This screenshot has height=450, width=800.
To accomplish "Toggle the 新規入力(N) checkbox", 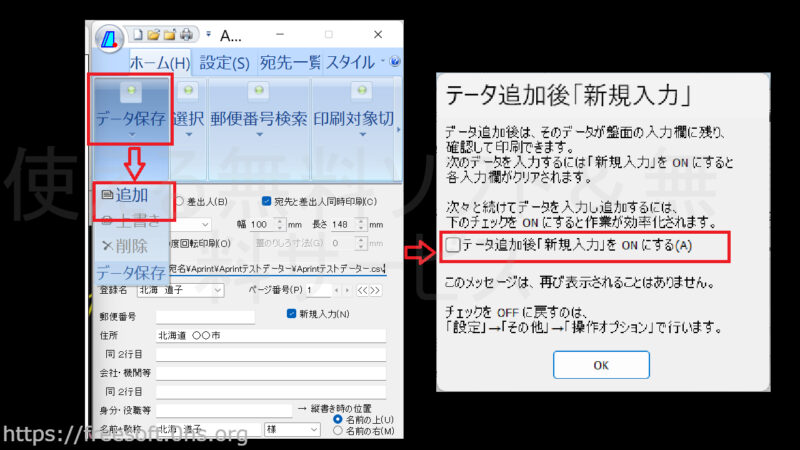I will [291, 315].
